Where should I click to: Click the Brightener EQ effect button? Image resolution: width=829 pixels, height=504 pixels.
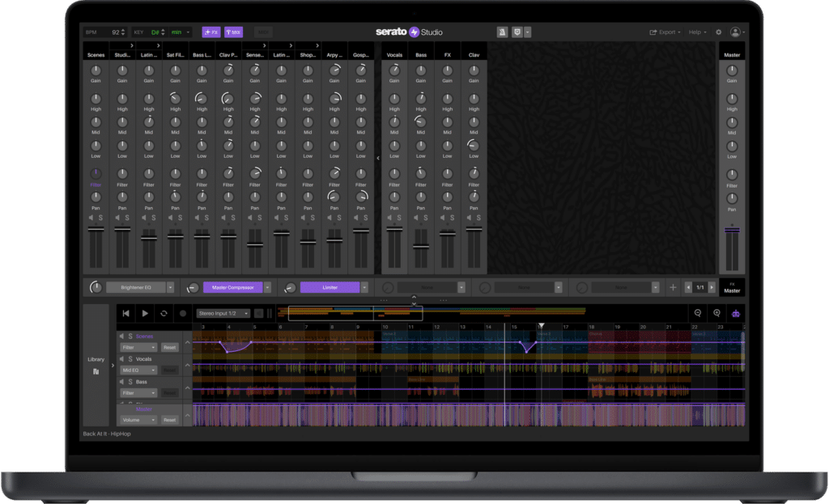click(136, 287)
